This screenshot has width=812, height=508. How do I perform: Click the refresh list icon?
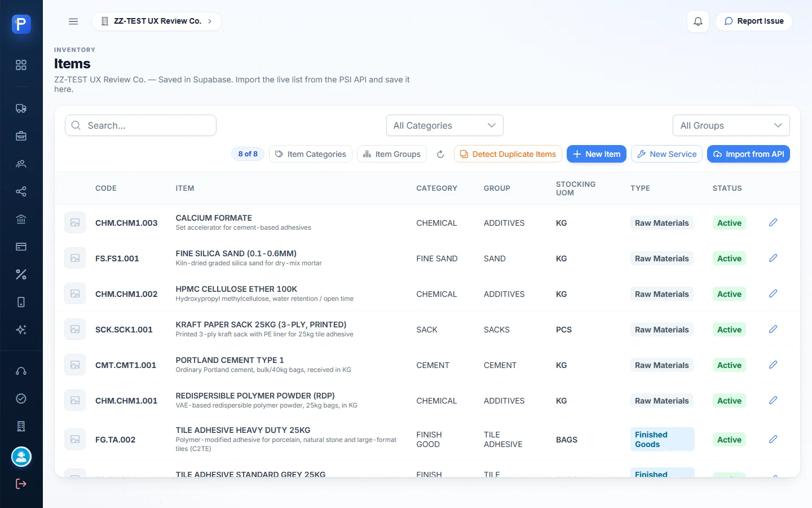(440, 154)
